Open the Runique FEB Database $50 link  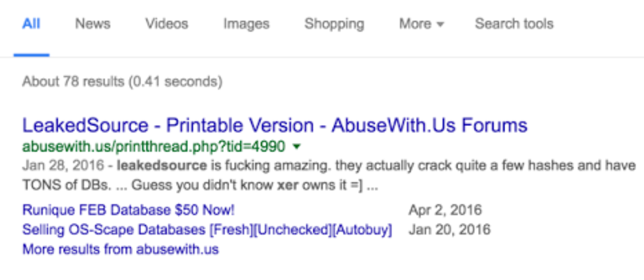coord(128,210)
